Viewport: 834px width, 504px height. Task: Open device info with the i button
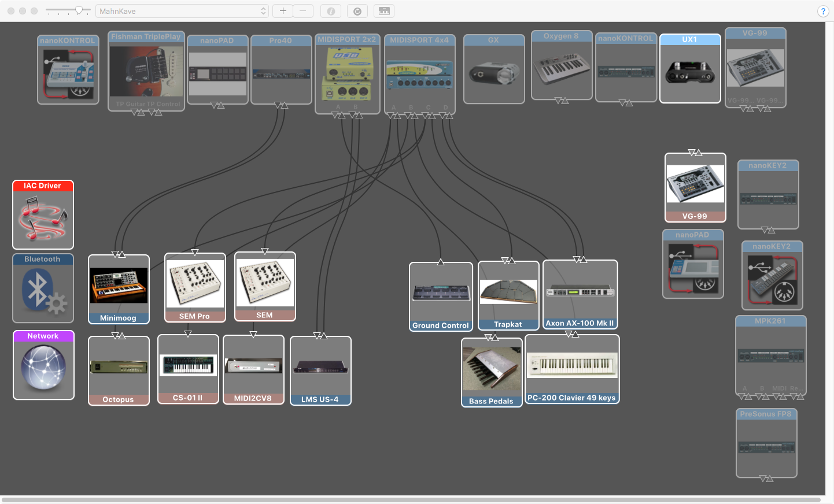pos(331,11)
